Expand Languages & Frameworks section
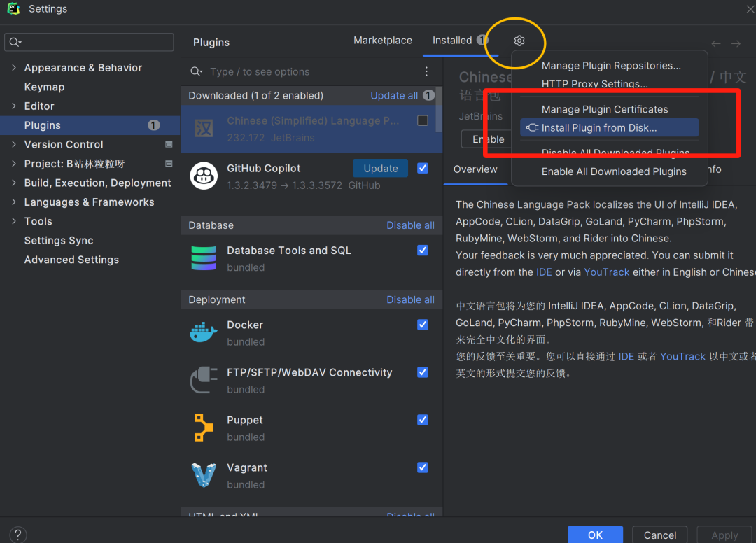 [14, 202]
